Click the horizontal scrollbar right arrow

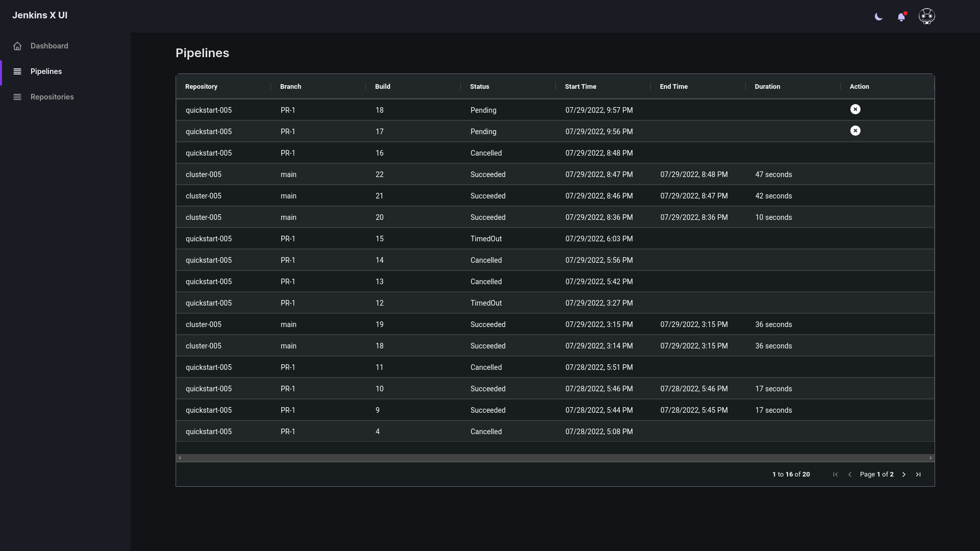point(930,458)
